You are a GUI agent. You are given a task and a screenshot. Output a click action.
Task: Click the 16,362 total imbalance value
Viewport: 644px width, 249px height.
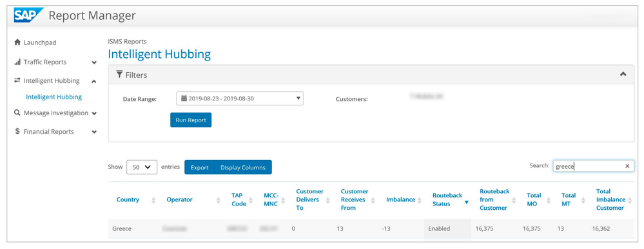point(601,228)
